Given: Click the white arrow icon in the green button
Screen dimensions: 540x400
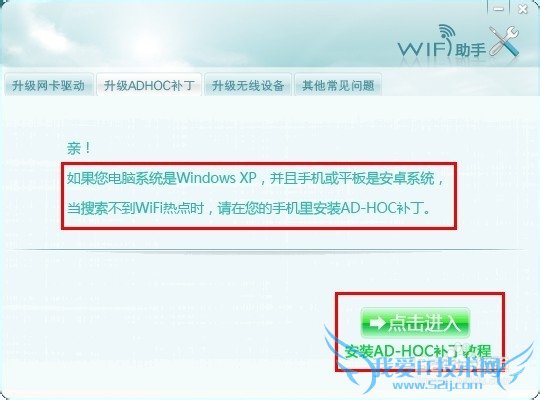Looking at the screenshot, I should [x=377, y=323].
